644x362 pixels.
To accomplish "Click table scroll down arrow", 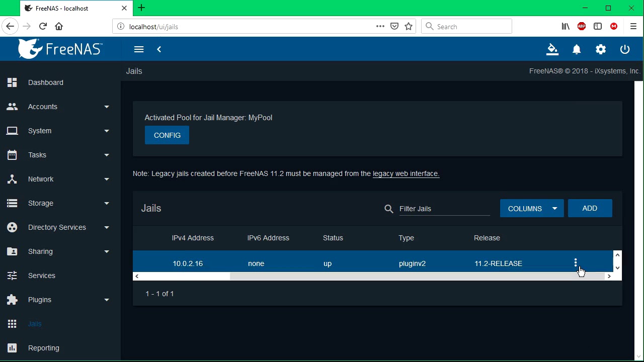I will click(x=618, y=268).
